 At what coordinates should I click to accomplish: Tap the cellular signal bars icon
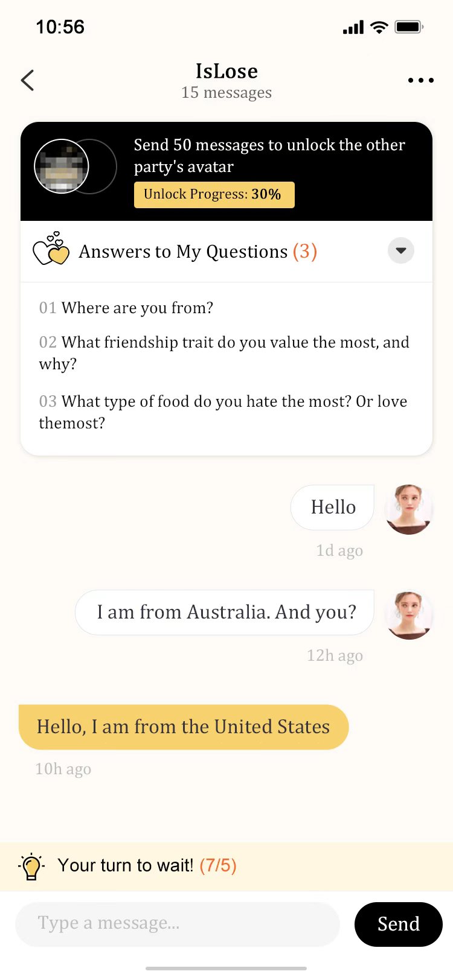coord(353,27)
